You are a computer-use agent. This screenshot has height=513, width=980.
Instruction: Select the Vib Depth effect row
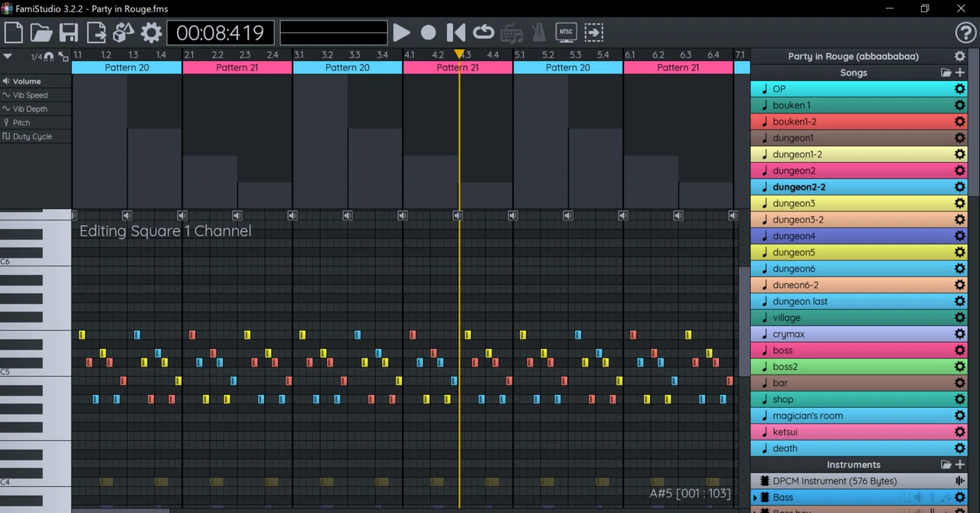(36, 109)
